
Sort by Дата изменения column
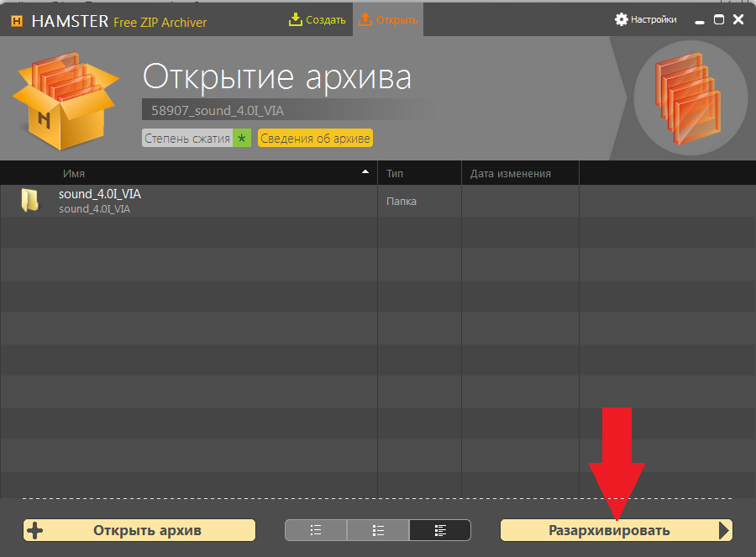(511, 174)
